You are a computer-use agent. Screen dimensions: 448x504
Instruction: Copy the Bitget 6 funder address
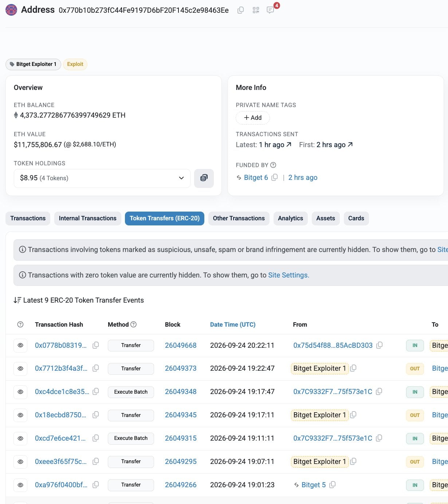(x=275, y=177)
